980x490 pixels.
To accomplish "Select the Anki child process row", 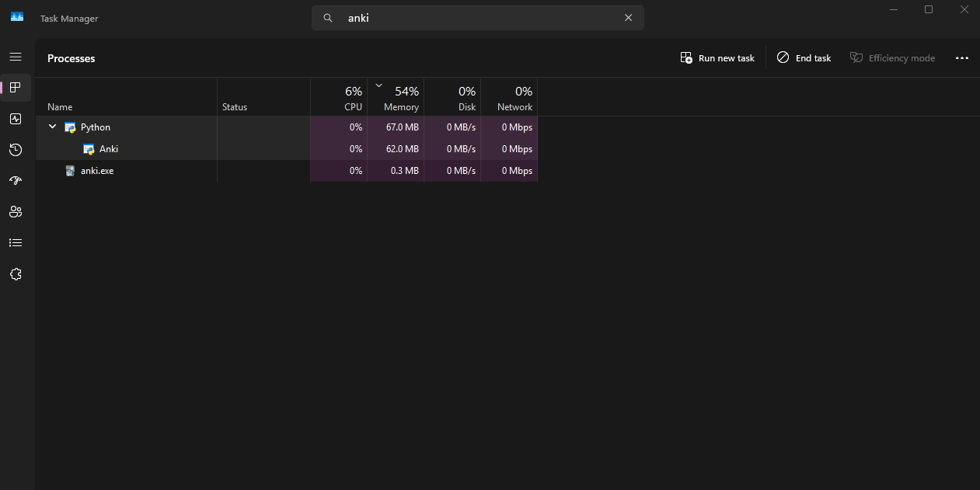I will 109,149.
